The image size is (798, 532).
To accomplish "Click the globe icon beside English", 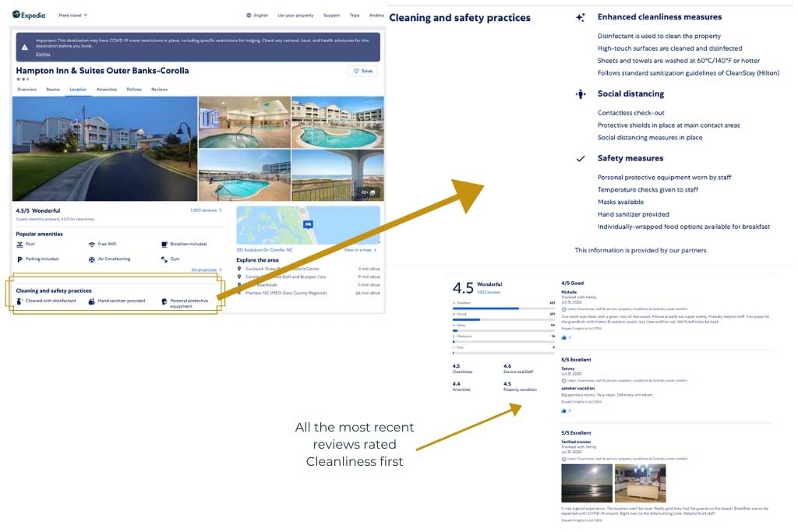I will pos(249,16).
